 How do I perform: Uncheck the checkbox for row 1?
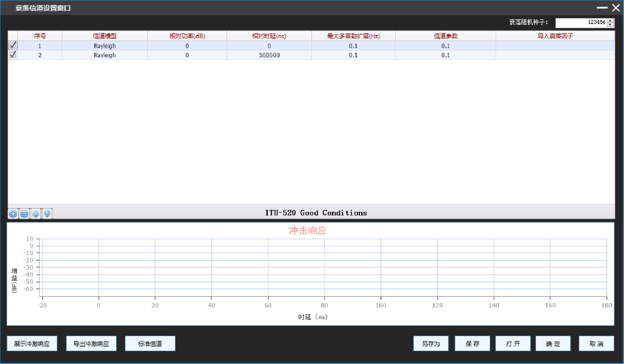tap(12, 45)
